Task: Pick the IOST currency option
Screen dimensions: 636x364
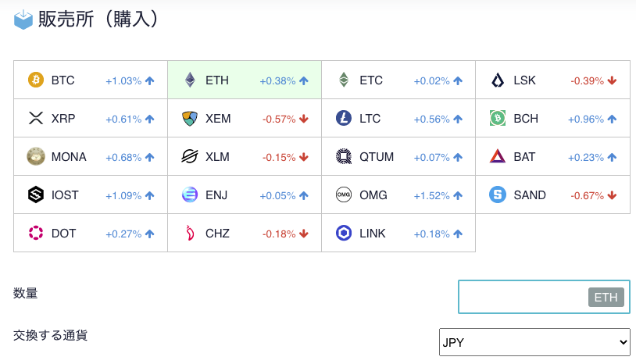Action: click(90, 195)
